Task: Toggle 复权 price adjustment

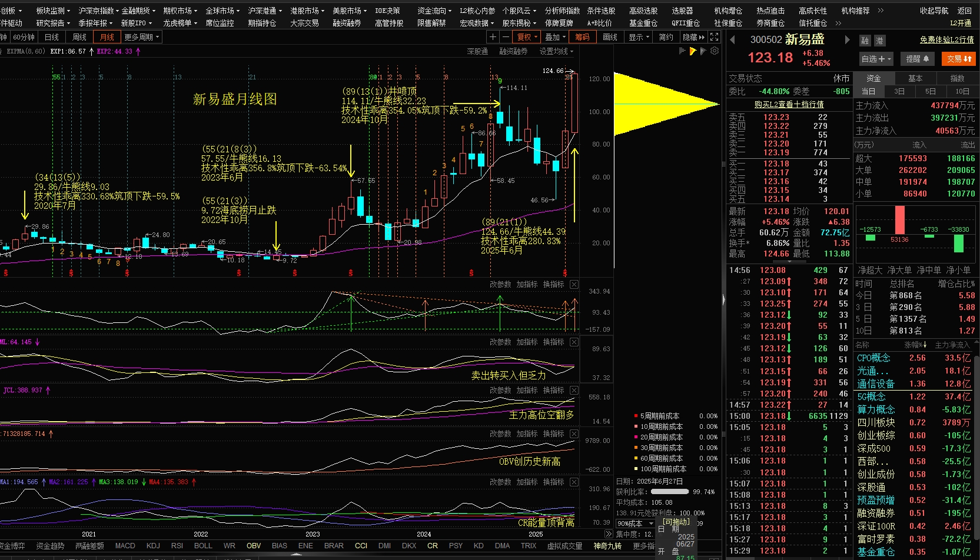Action: 527,37
